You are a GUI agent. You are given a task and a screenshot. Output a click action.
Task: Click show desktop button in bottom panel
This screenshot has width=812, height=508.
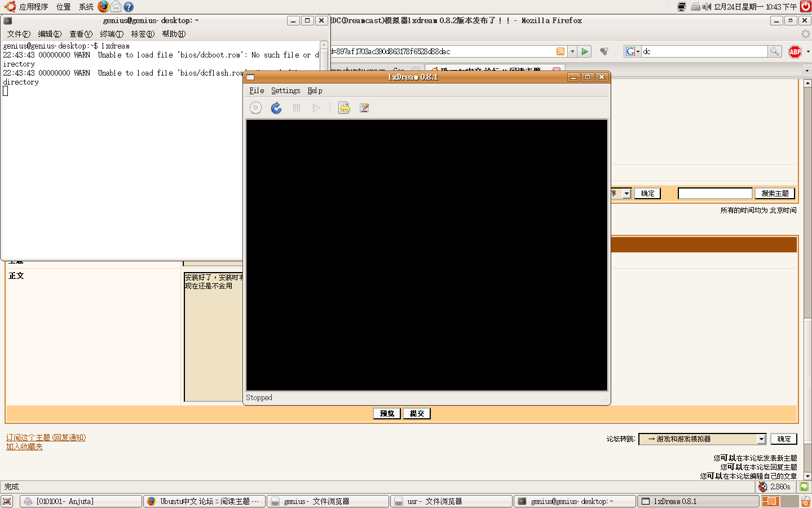tap(7, 501)
